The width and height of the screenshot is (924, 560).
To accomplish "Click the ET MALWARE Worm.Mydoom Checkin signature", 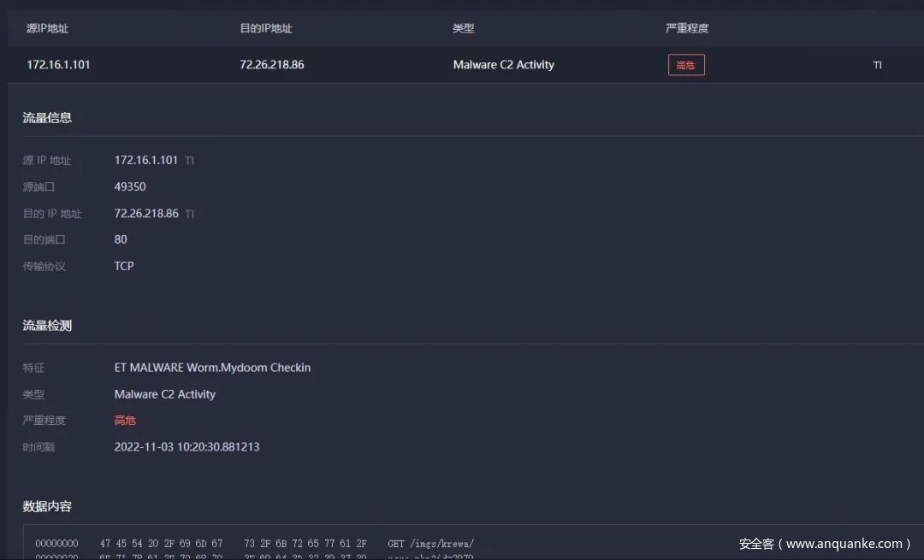I will [x=212, y=368].
